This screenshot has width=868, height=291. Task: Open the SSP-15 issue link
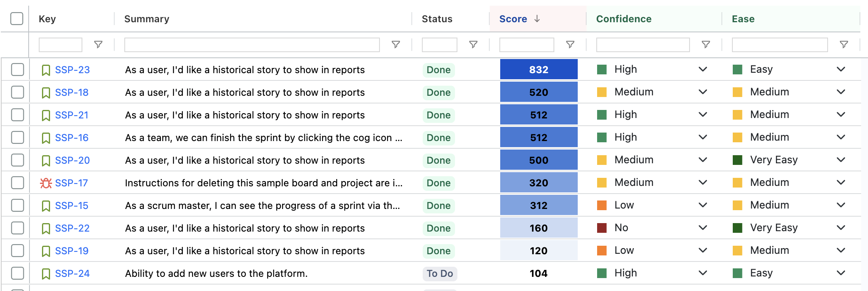pos(71,206)
